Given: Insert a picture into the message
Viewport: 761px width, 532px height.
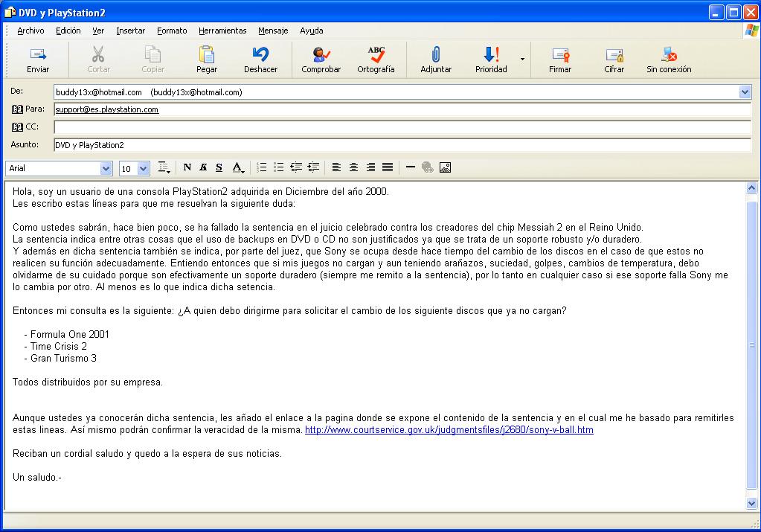Looking at the screenshot, I should tap(445, 167).
